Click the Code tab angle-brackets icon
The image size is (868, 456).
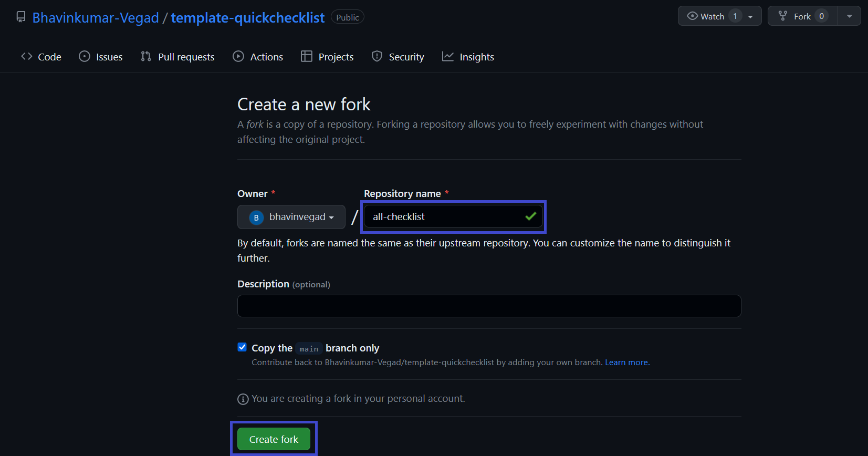tap(27, 56)
